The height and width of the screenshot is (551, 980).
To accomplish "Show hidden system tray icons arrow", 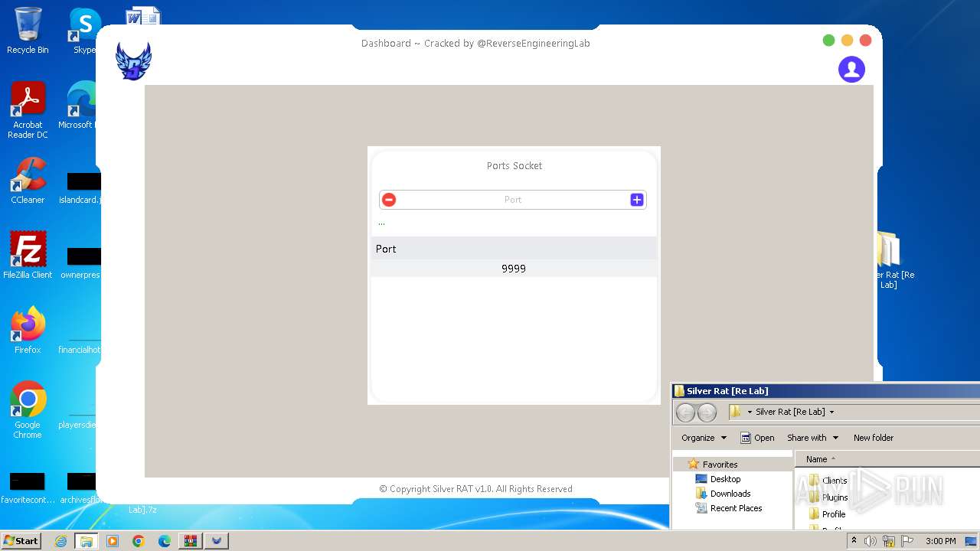I will tap(854, 541).
